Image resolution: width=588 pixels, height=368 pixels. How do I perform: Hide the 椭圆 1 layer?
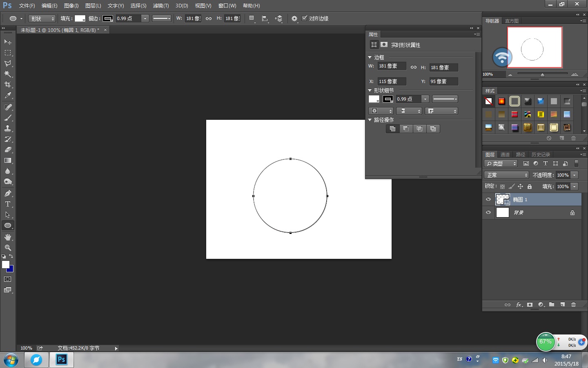coord(488,199)
